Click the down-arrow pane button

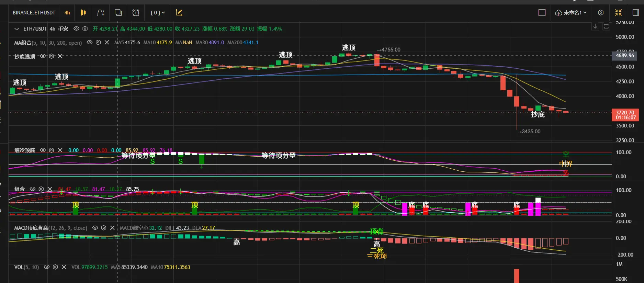pyautogui.click(x=595, y=26)
